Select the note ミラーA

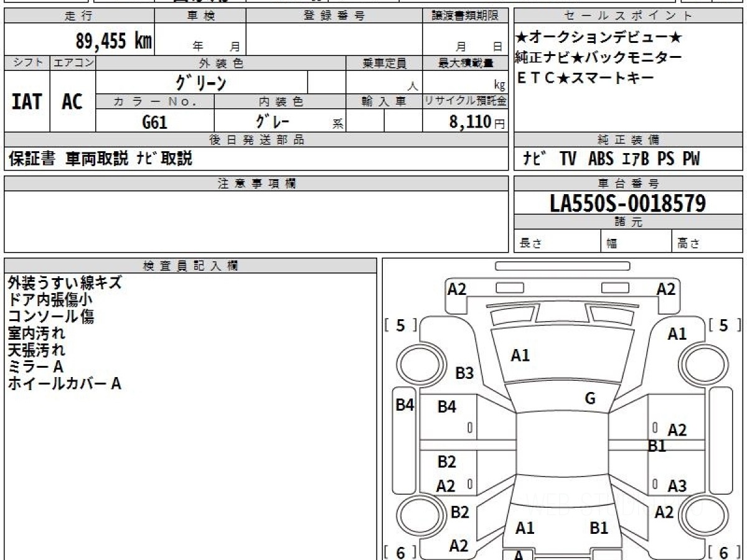35,366
